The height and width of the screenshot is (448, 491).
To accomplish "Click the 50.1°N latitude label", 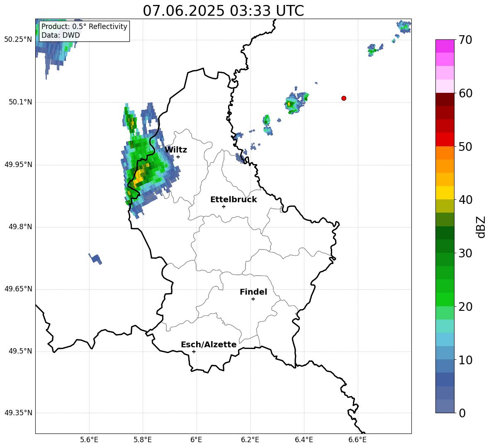I will tap(20, 102).
